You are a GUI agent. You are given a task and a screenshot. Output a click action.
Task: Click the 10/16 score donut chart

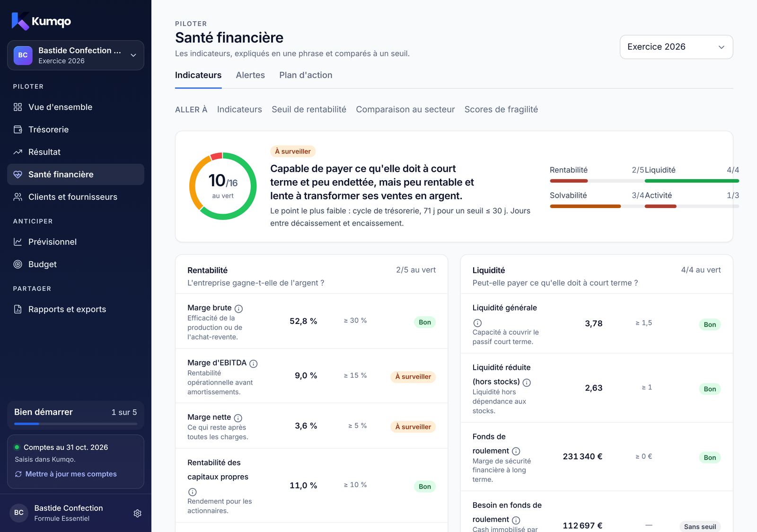pos(223,186)
